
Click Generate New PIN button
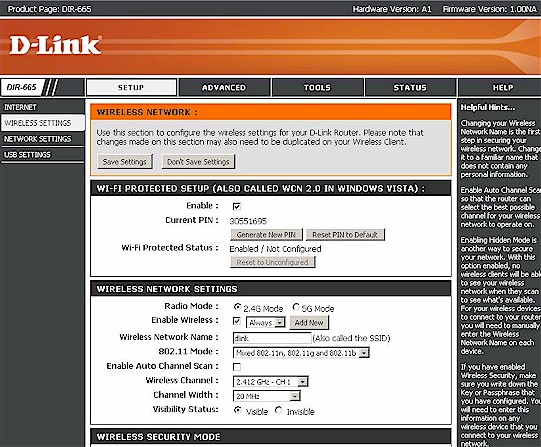click(x=266, y=235)
